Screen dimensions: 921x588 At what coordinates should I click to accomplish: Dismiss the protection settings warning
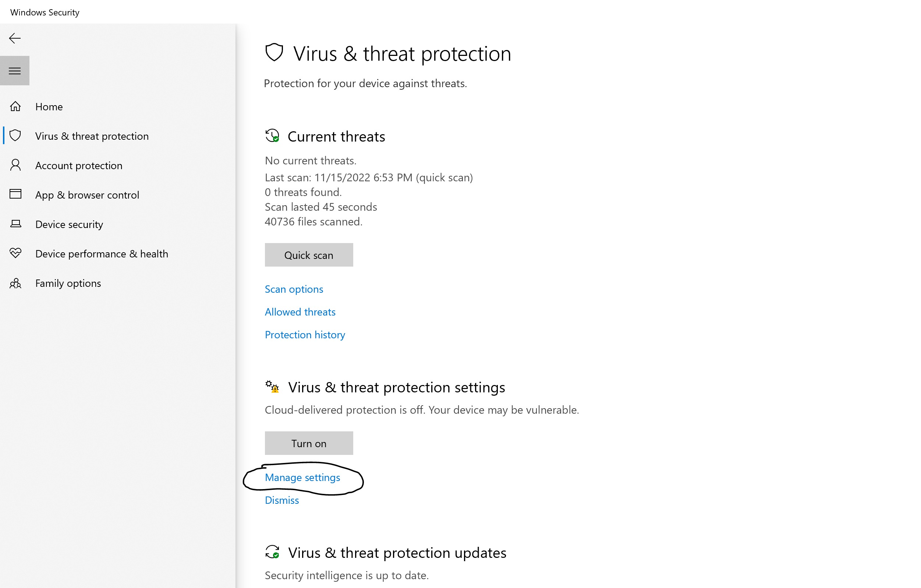(281, 500)
